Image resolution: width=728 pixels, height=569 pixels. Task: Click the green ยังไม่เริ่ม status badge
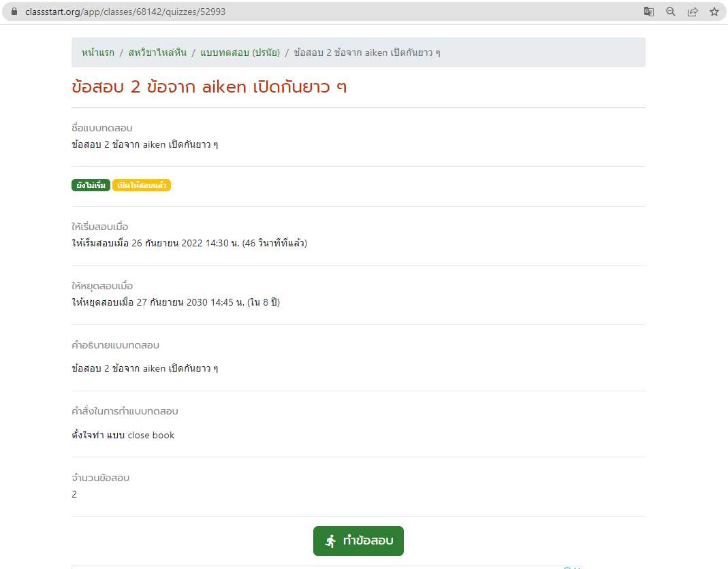[91, 185]
